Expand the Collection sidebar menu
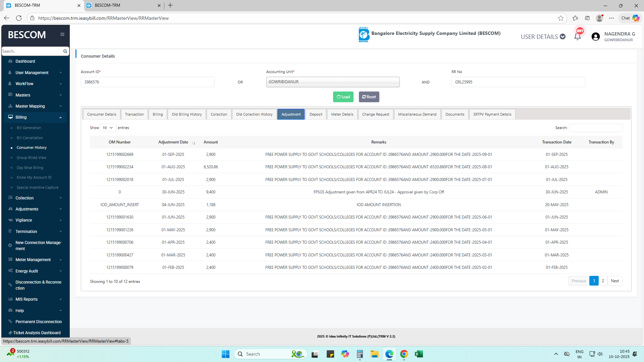Screen dimensions: 644x362 pyautogui.click(x=35, y=198)
